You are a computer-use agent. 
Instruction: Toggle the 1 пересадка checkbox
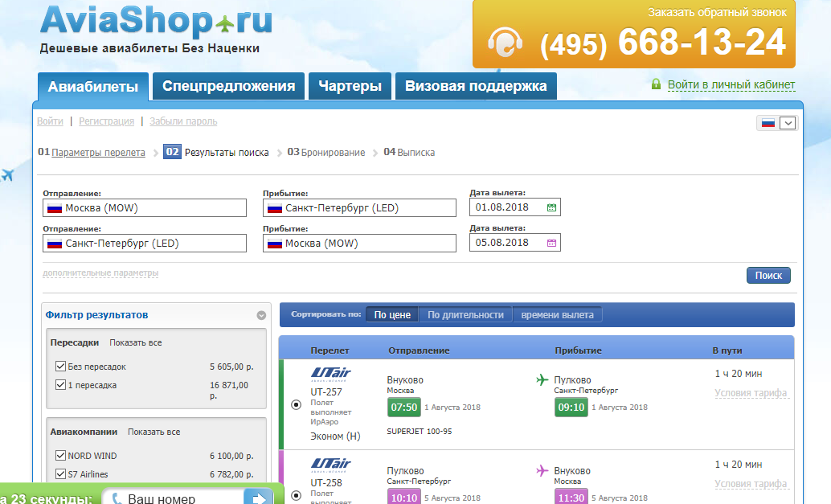point(60,385)
